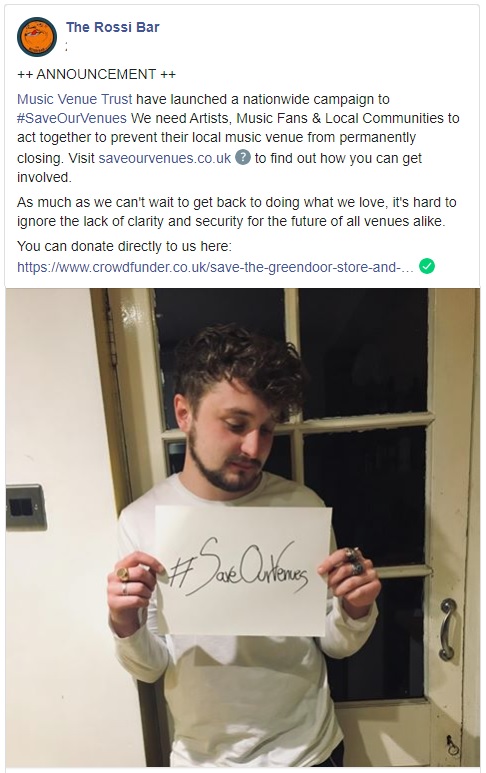Viewport: 486px width, 773px height.
Task: Visit the saveourvenues.co.uk link
Action: click(x=165, y=158)
